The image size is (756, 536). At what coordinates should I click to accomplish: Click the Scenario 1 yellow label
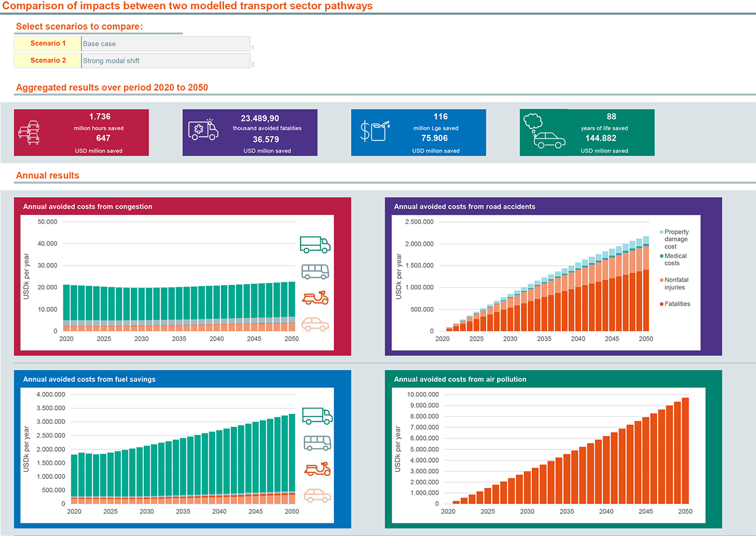tap(48, 44)
